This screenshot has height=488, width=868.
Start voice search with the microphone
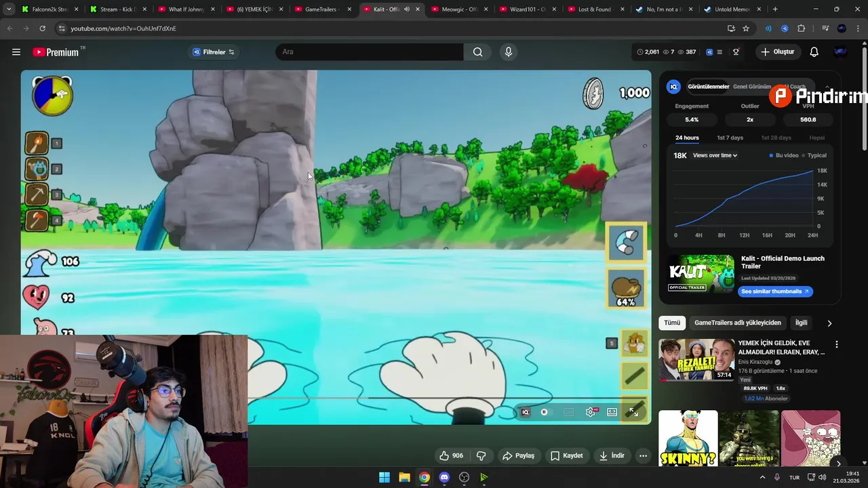[509, 52]
